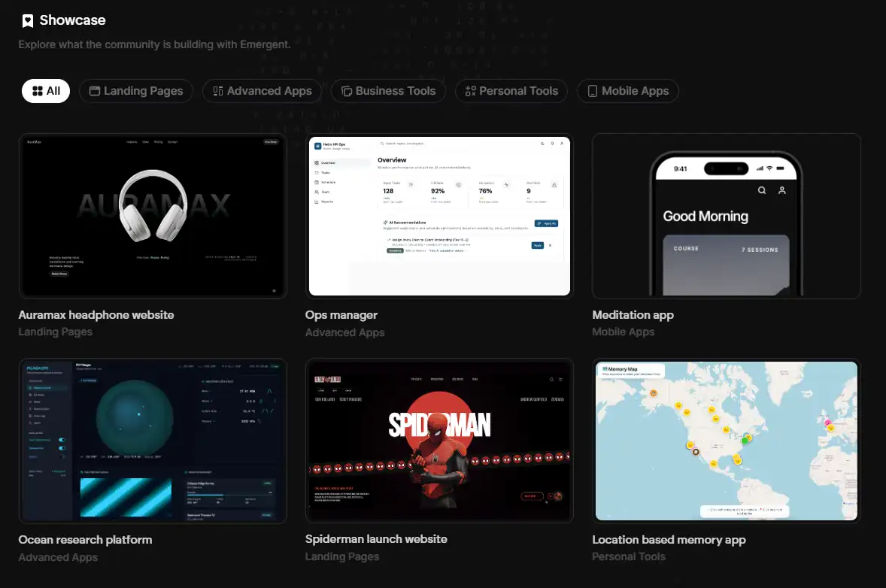The height and width of the screenshot is (588, 886).
Task: Click the Showcase bookmark icon
Action: tap(28, 21)
